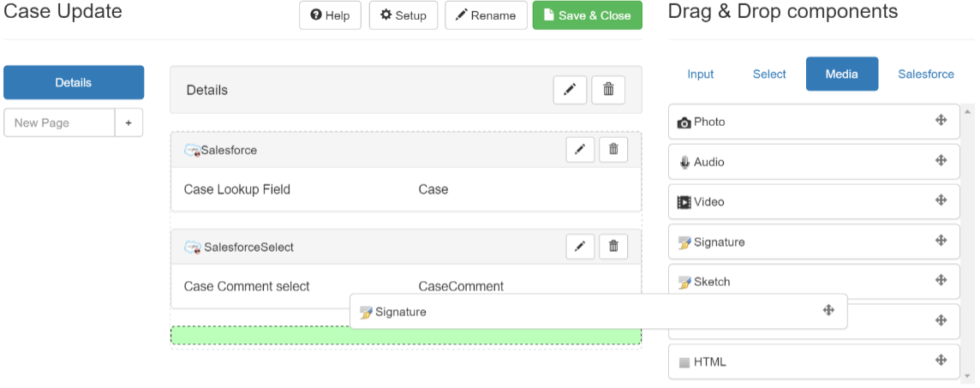Add new page with plus button
Viewport: 980px width, 388px height.
(128, 122)
